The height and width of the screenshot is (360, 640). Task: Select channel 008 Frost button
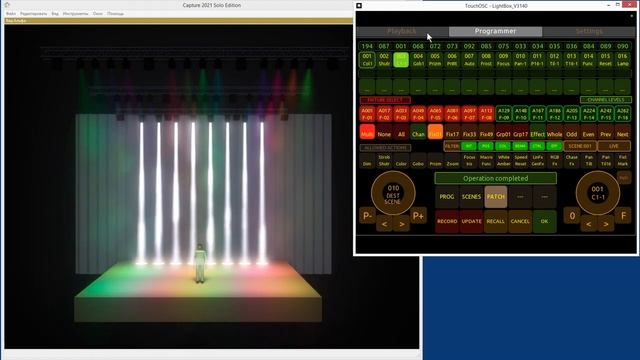pyautogui.click(x=486, y=60)
